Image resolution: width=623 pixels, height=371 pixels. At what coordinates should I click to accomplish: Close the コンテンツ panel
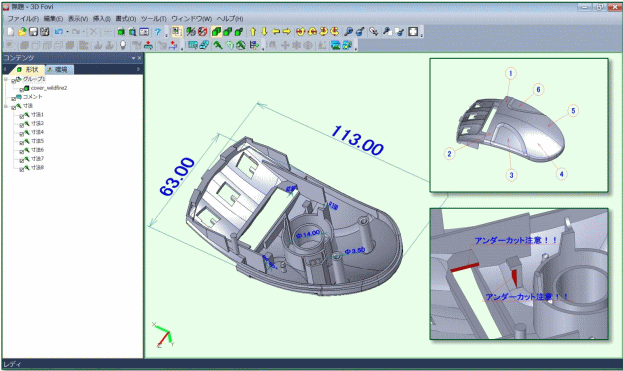139,58
